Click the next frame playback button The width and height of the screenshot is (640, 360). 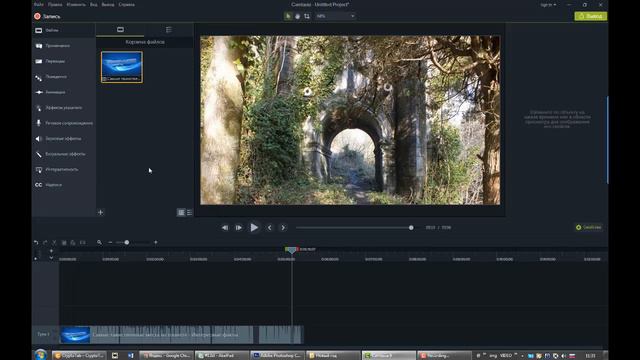pyautogui.click(x=239, y=228)
